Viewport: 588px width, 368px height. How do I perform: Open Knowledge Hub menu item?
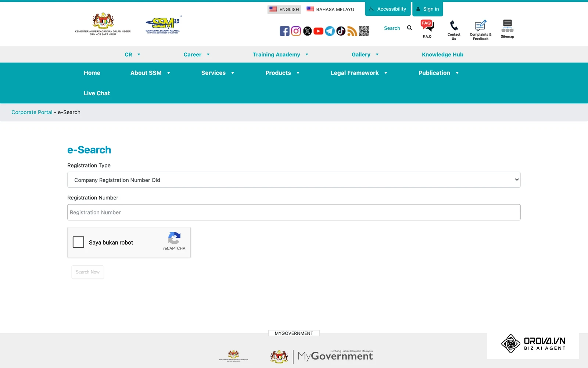(442, 54)
